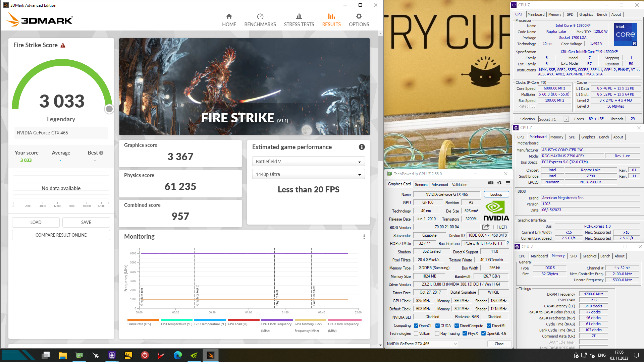The width and height of the screenshot is (644, 362).
Task: Open 3DMark OPTIONS gear
Action: [x=359, y=20]
